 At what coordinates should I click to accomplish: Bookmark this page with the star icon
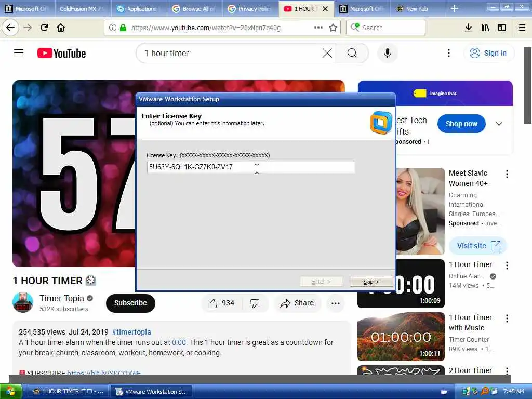click(333, 28)
